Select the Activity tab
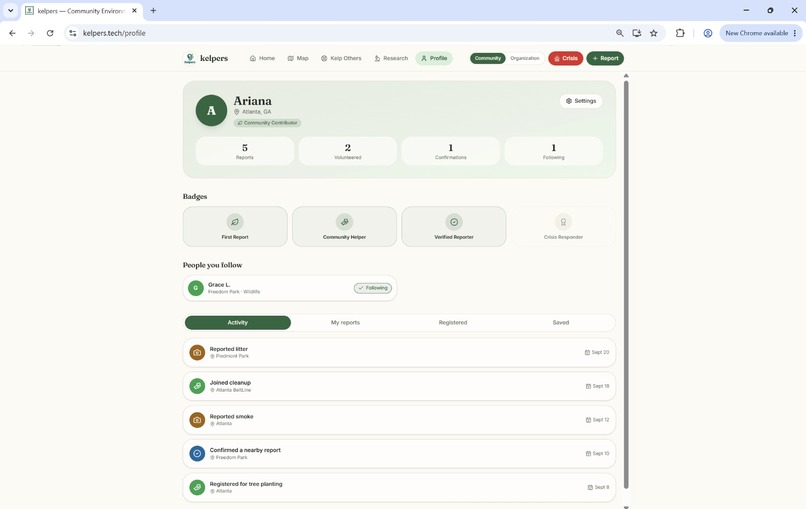This screenshot has height=509, width=806. (x=237, y=322)
